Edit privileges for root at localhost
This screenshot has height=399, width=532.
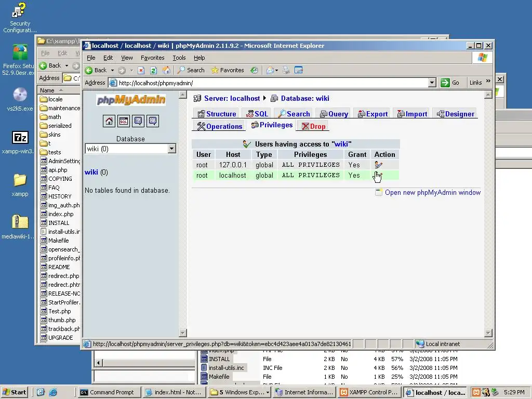click(x=378, y=176)
